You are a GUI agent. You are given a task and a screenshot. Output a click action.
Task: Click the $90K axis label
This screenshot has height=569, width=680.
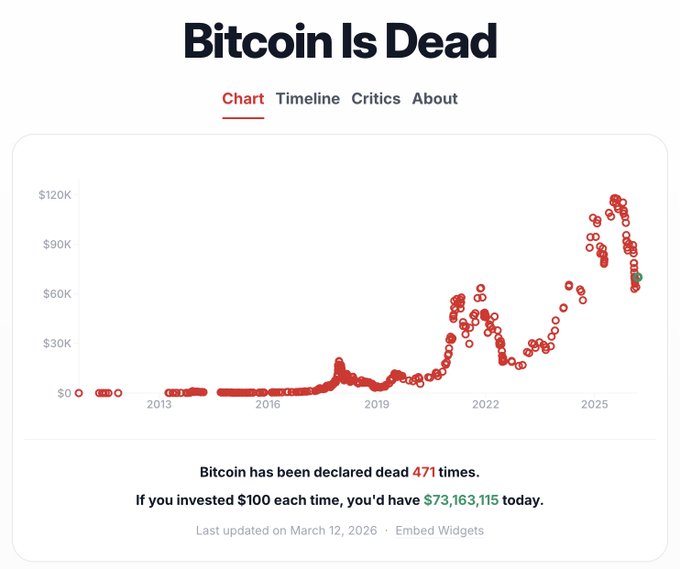57,244
